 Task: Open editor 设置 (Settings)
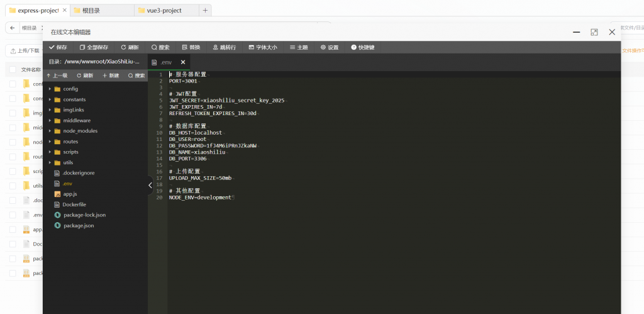329,47
